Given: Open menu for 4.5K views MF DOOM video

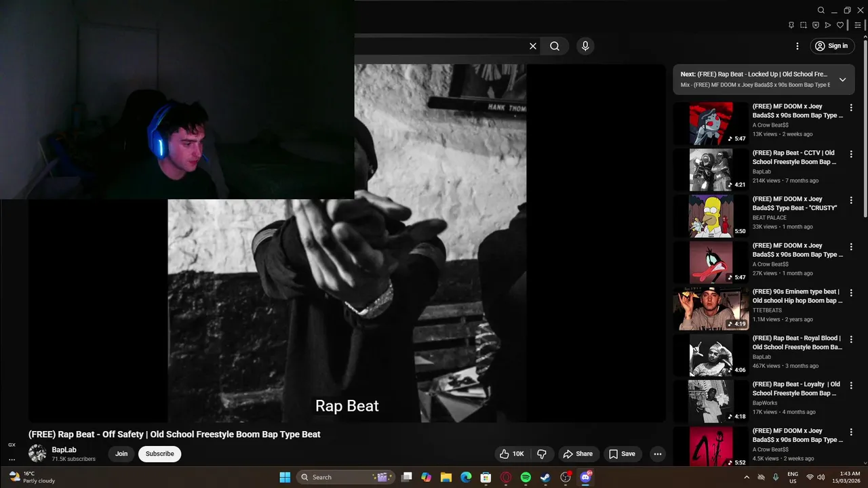Looking at the screenshot, I should point(851,432).
